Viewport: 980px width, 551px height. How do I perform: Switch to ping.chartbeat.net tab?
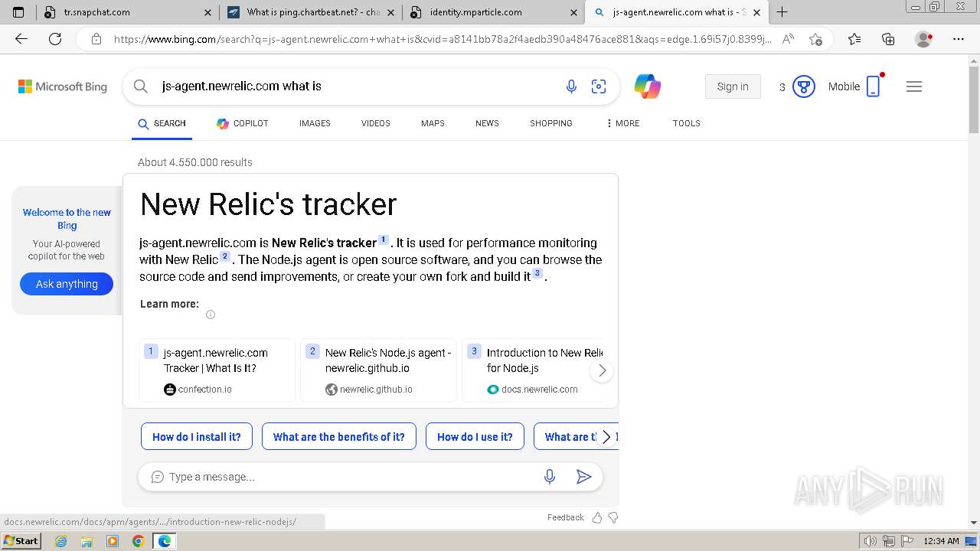pos(312,12)
